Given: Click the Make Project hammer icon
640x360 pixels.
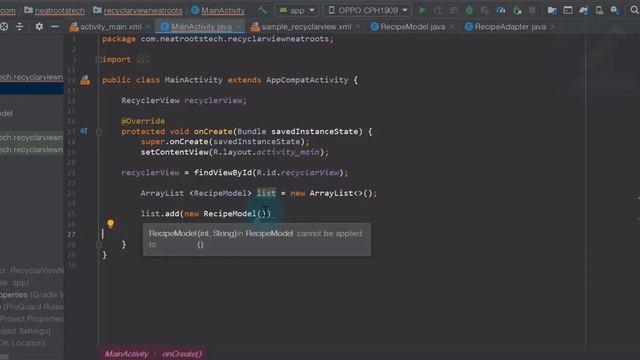Looking at the screenshot, I should (262, 10).
